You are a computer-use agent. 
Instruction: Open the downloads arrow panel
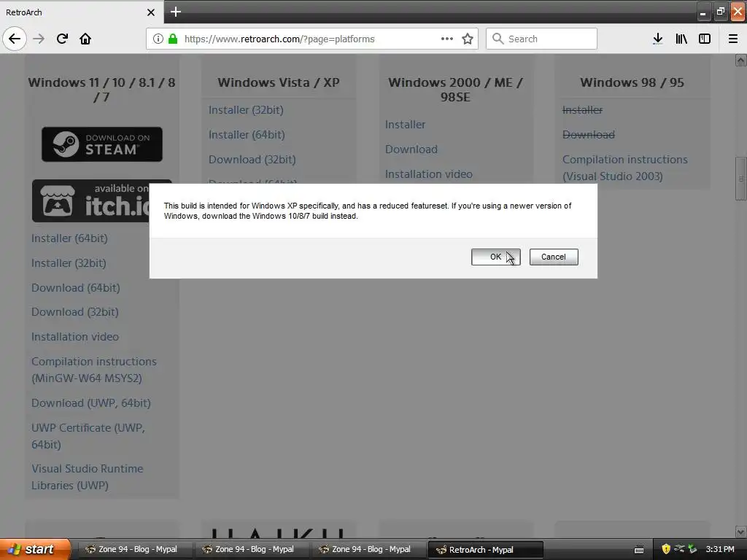(x=657, y=39)
